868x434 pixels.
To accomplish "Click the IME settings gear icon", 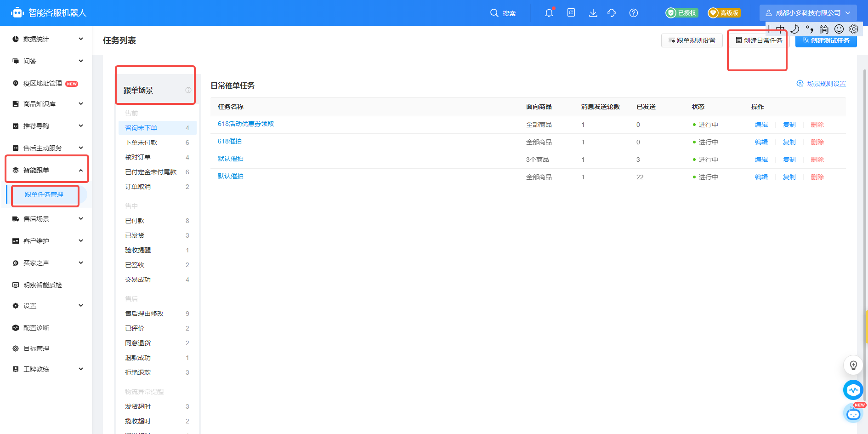I will [854, 29].
